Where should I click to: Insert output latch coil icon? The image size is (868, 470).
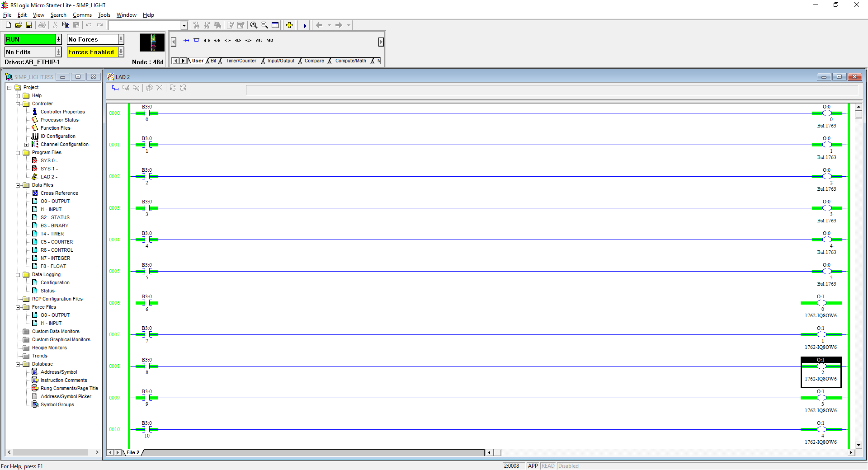click(238, 41)
